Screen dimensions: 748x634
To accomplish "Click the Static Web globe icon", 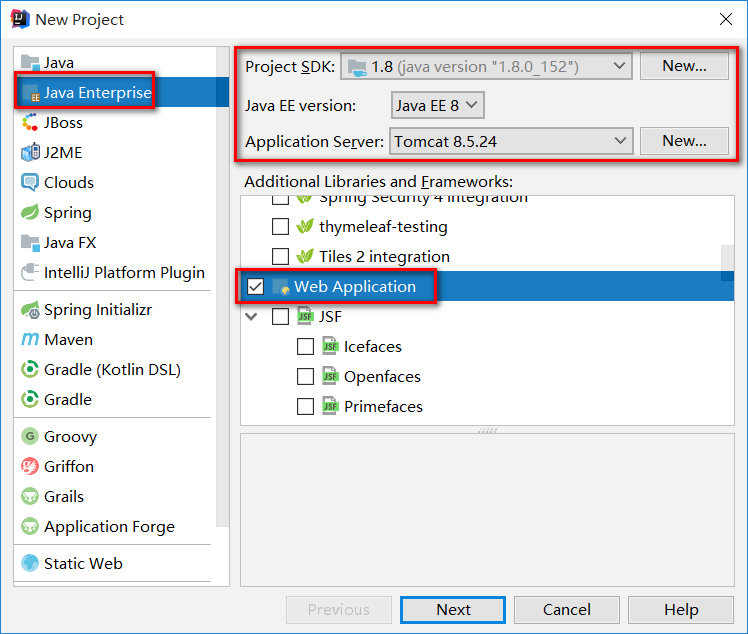I will point(30,563).
